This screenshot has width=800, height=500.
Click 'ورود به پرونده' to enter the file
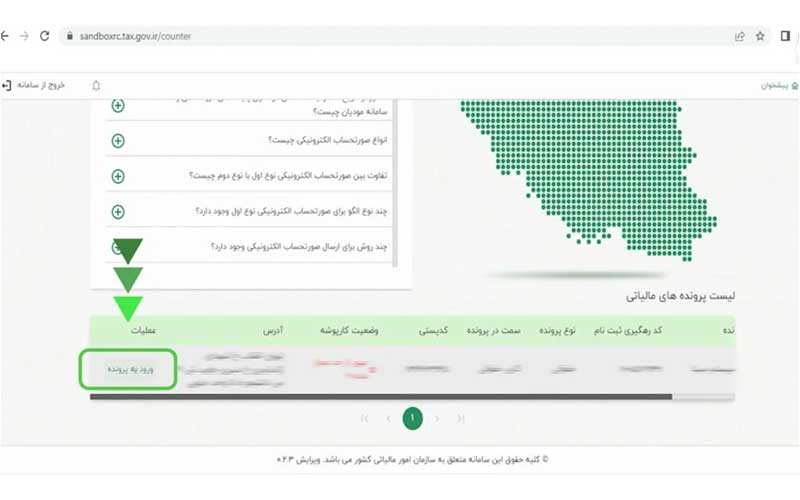click(x=128, y=368)
